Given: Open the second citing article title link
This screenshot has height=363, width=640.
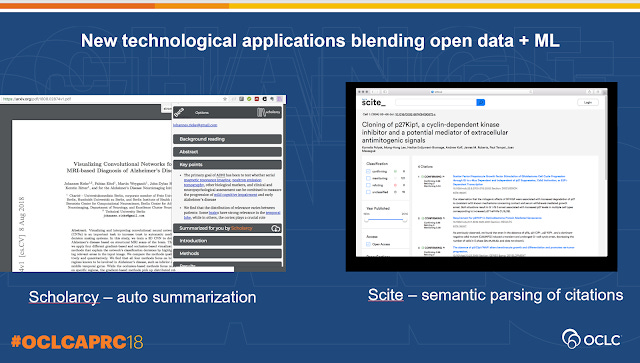Looking at the screenshot, I should (497, 218).
